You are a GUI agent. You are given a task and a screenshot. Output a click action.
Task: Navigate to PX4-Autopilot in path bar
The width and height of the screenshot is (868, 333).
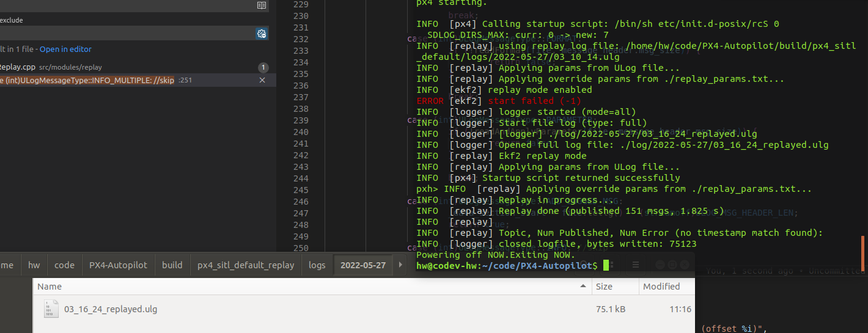click(118, 265)
